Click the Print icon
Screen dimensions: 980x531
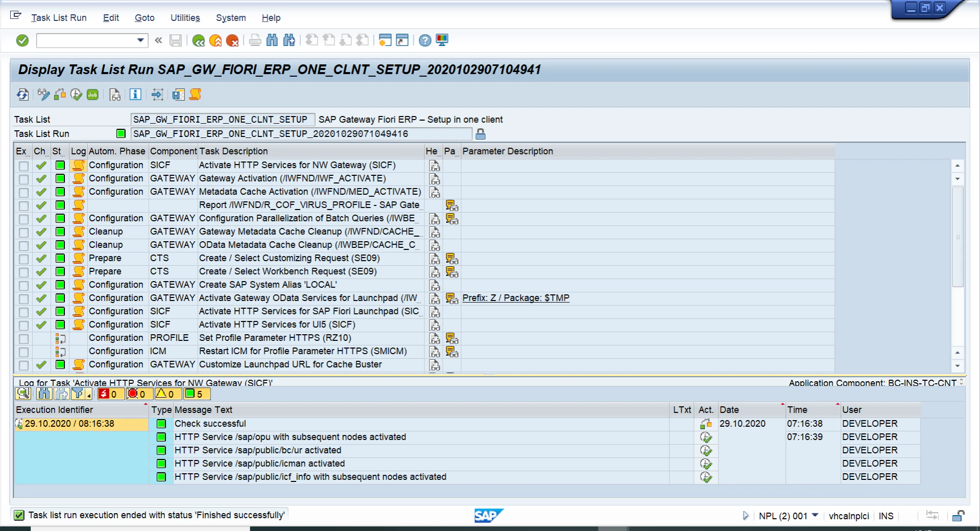click(255, 40)
